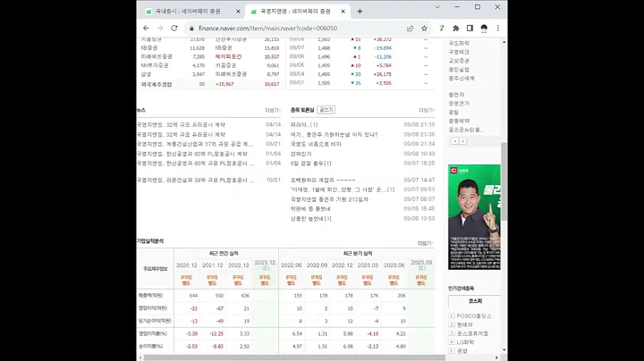The height and width of the screenshot is (361, 644).
Task: Open discussion post '막판에 좀 올렸네'
Action: (x=310, y=209)
